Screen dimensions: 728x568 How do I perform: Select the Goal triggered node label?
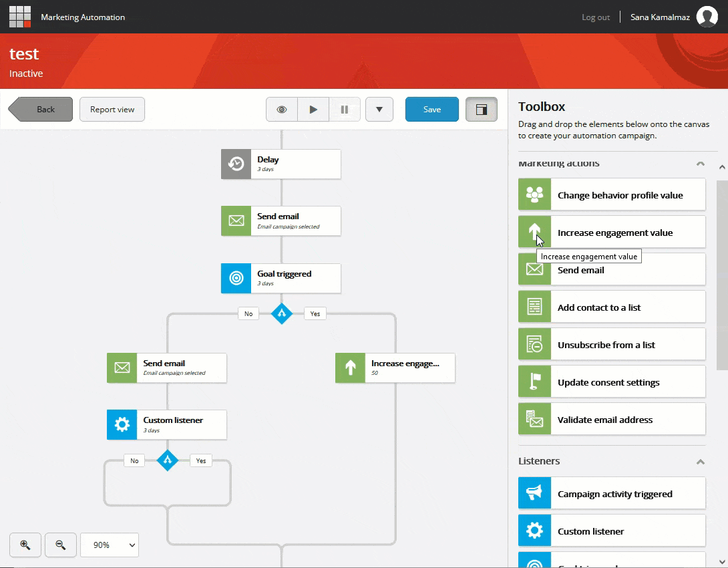click(284, 273)
